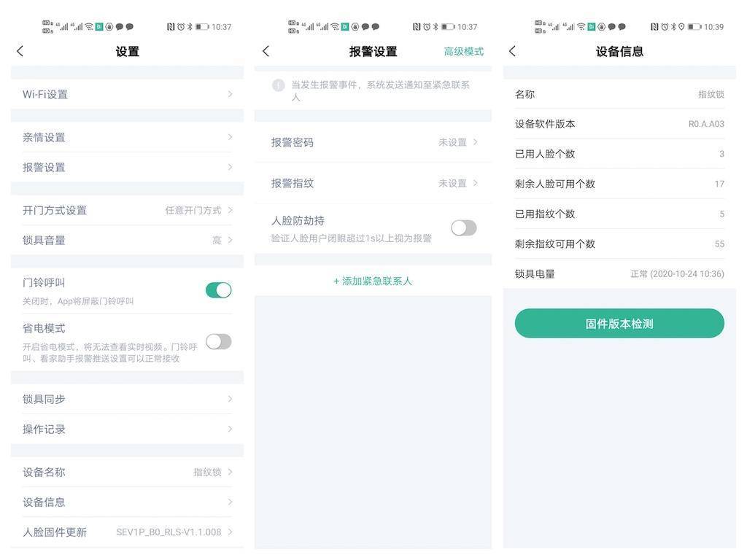This screenshot has height=560, width=747.
Task: Open 开门方式设置 options chevron
Action: click(230, 210)
